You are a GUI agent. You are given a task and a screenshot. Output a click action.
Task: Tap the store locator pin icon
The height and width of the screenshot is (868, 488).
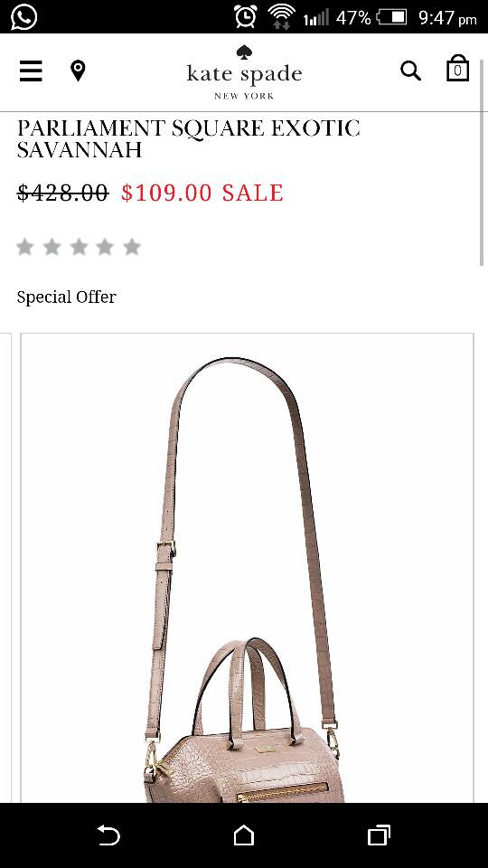coord(78,71)
